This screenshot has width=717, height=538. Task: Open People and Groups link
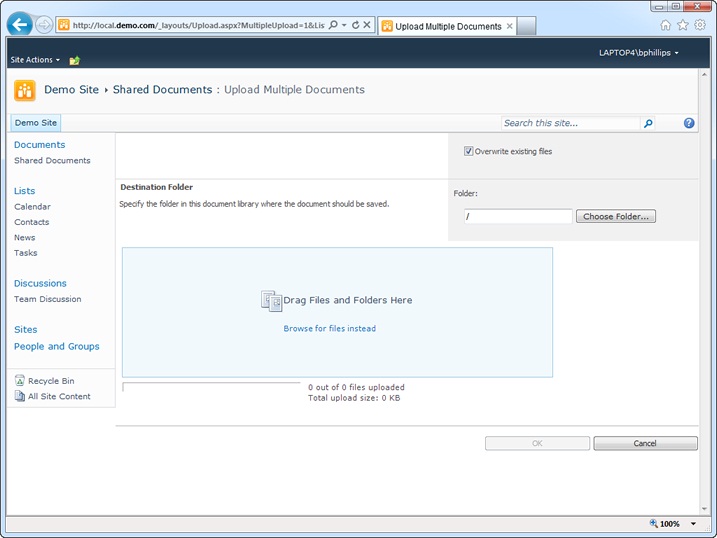[x=57, y=346]
